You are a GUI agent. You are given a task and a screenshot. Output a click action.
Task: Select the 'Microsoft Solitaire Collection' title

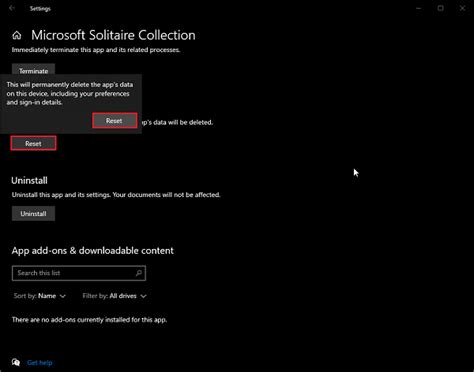point(113,35)
